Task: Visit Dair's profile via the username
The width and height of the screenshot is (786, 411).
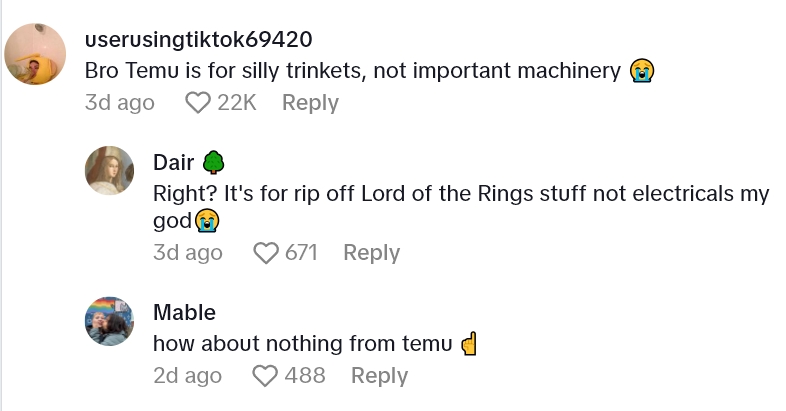Action: [x=173, y=162]
